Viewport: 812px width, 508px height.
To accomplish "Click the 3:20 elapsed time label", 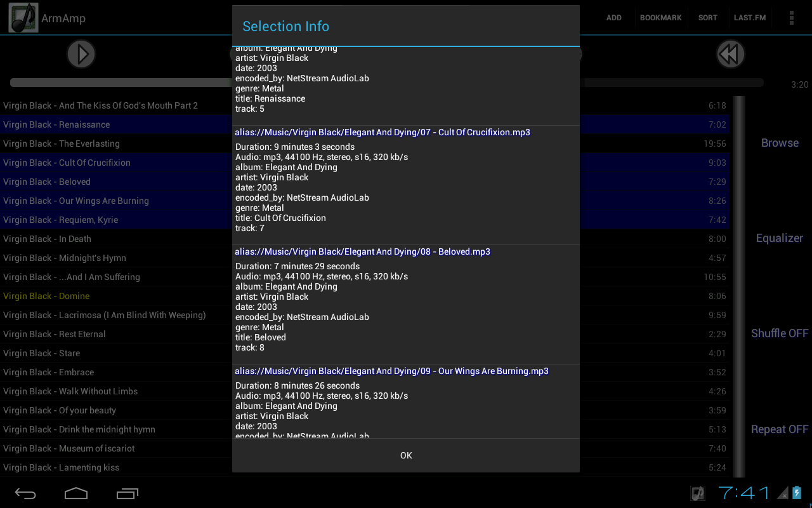I will [x=799, y=84].
